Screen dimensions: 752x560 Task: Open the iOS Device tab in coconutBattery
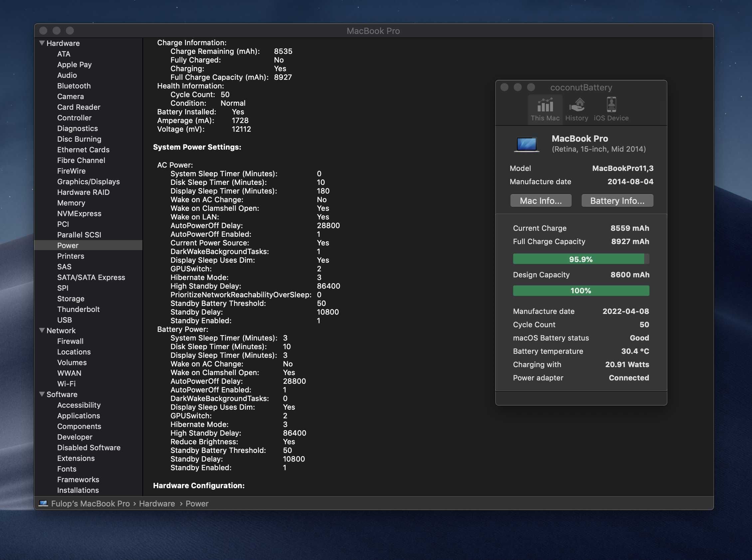pos(611,109)
